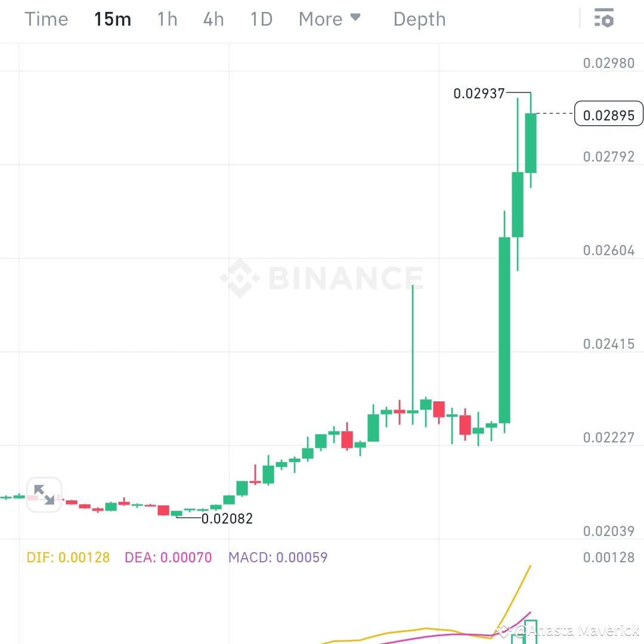Select the 1D timeframe
Viewport: 644px width, 644px height.
click(x=261, y=18)
